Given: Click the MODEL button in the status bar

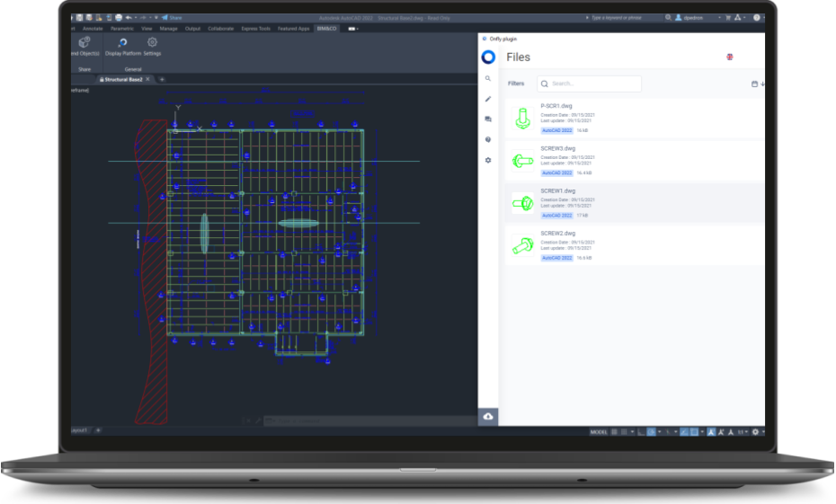Looking at the screenshot, I should click(599, 432).
